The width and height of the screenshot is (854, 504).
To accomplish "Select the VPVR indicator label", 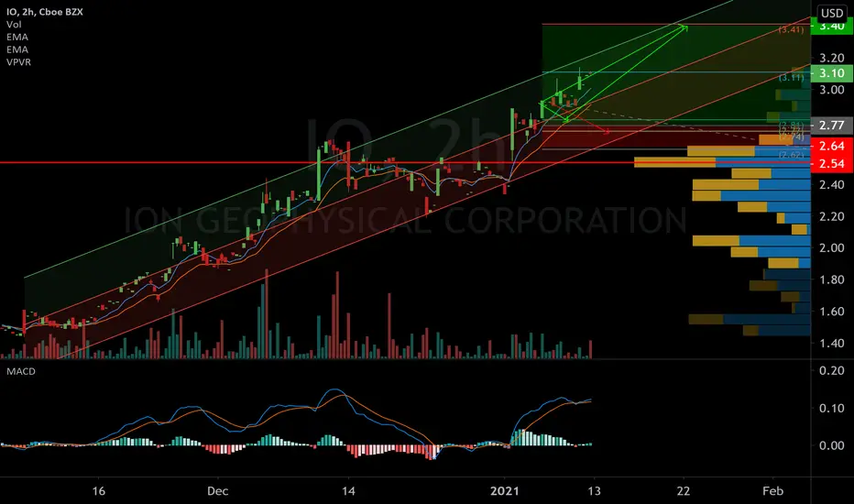I will tap(19, 62).
